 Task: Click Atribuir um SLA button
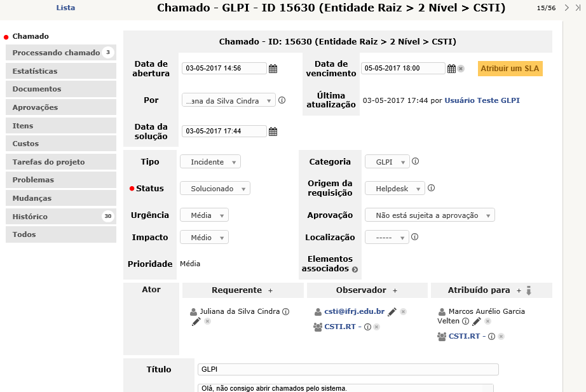coord(510,69)
